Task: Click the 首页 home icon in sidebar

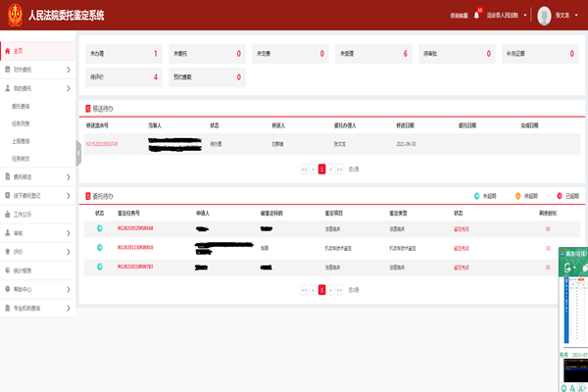Action: coord(7,51)
